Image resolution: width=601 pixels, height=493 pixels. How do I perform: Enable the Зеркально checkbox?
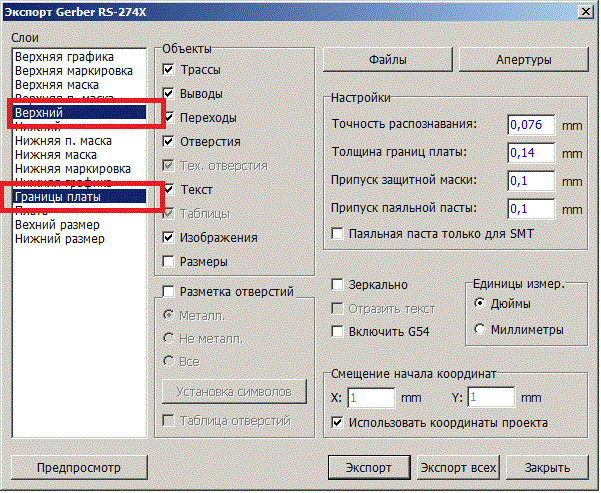coord(337,284)
